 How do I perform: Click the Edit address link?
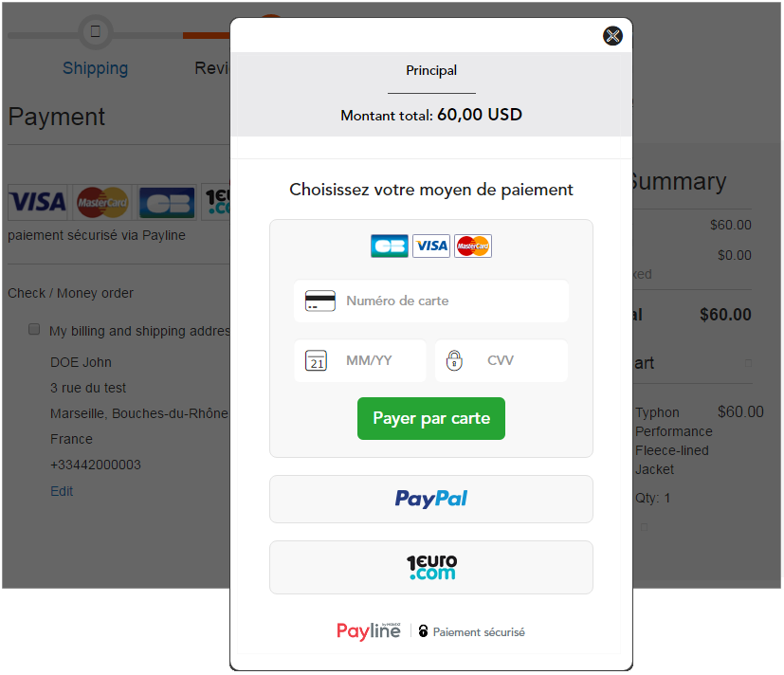click(x=62, y=491)
